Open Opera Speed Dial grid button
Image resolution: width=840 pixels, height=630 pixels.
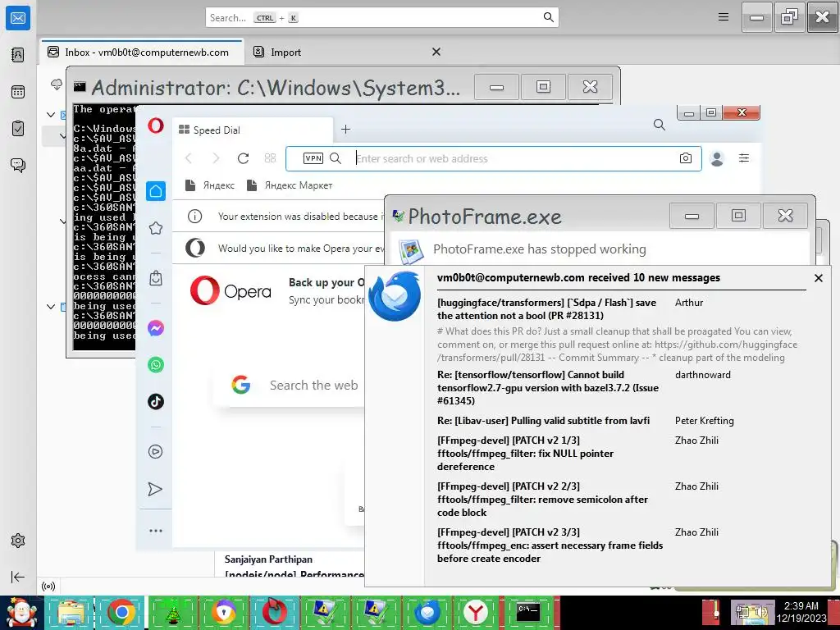coord(270,158)
